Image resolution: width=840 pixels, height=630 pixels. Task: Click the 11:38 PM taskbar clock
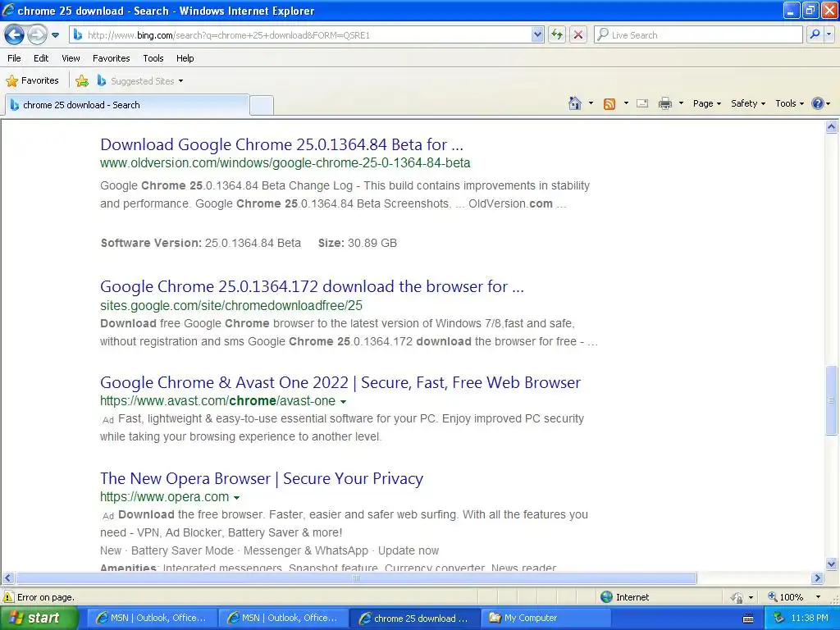[810, 619]
